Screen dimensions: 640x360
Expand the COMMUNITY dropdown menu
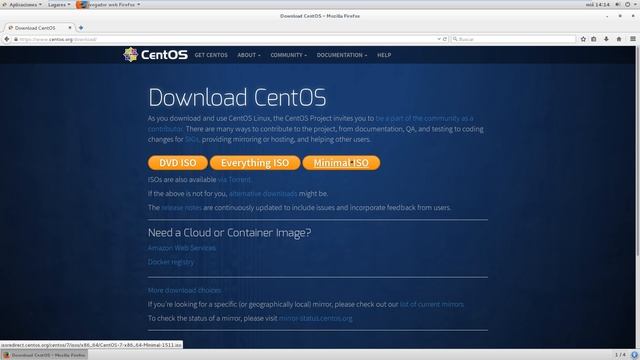click(288, 55)
